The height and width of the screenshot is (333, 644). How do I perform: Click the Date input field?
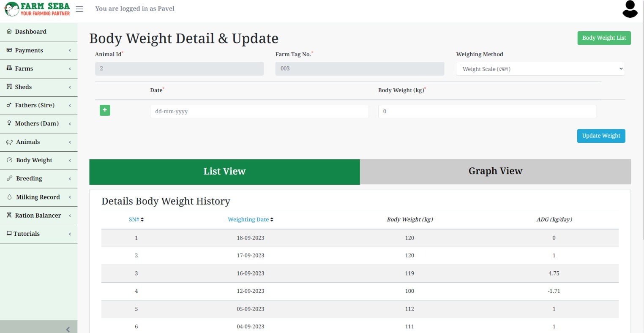point(259,112)
